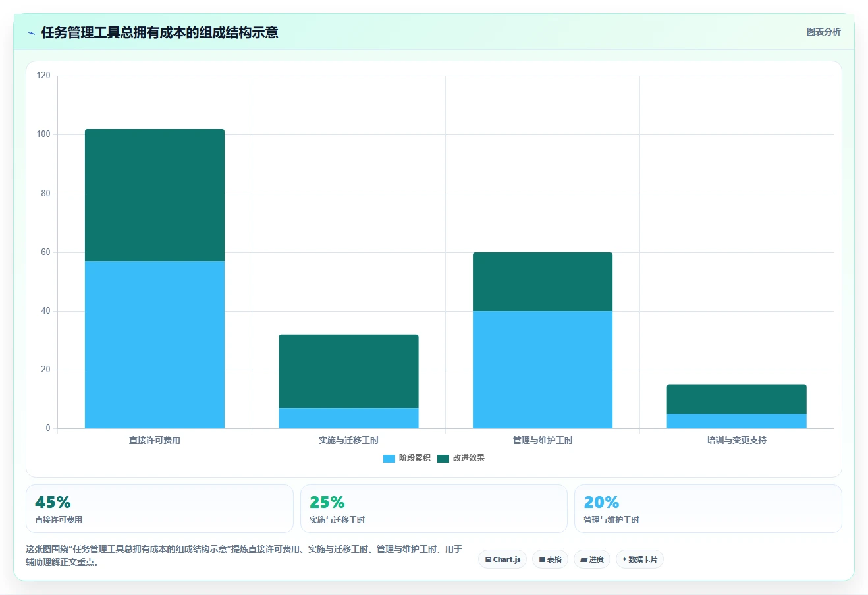The height and width of the screenshot is (595, 868).
Task: Click the chart title 任务管理工具总拥有成本的组成结构示意
Action: click(159, 32)
